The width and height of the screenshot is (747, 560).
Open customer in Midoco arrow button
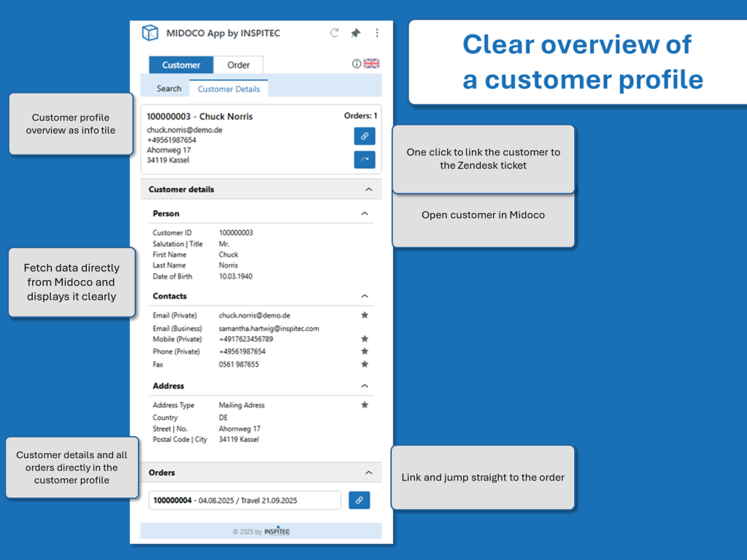[x=364, y=160]
